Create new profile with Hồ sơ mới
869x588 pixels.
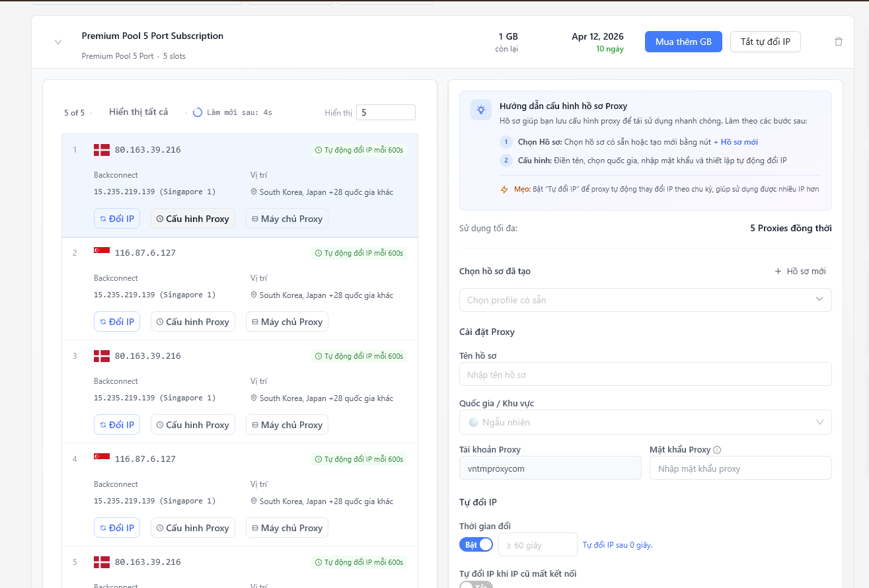coord(800,272)
